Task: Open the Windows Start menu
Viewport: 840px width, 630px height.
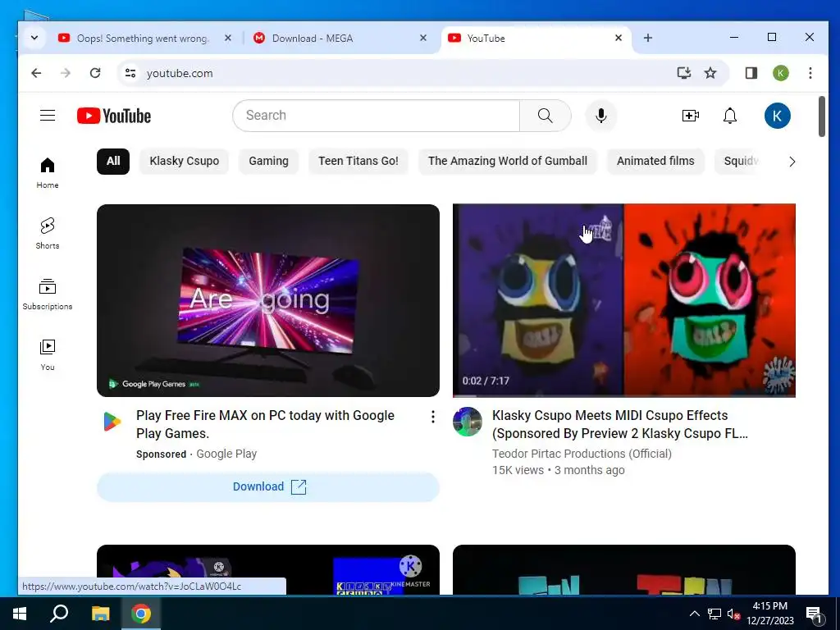Action: pos(20,614)
